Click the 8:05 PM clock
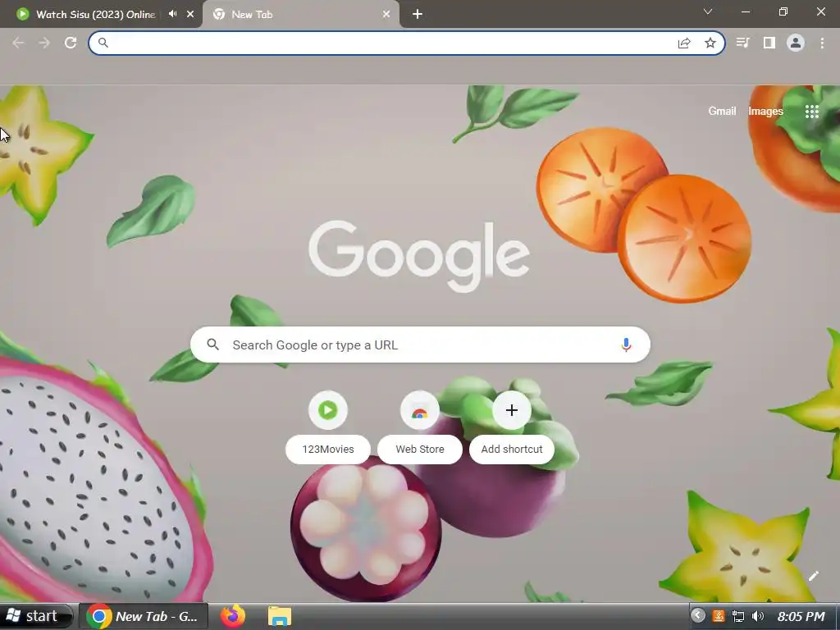Image resolution: width=840 pixels, height=630 pixels. point(801,617)
